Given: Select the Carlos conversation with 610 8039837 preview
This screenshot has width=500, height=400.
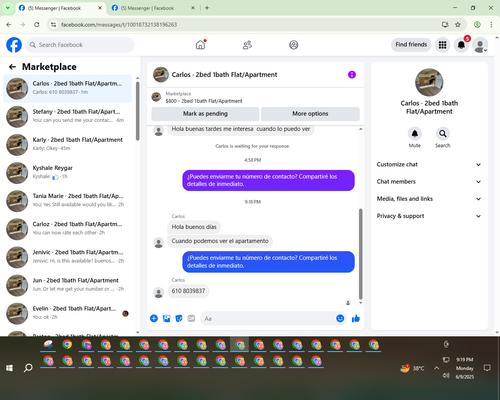Looking at the screenshot, I should tap(67, 89).
